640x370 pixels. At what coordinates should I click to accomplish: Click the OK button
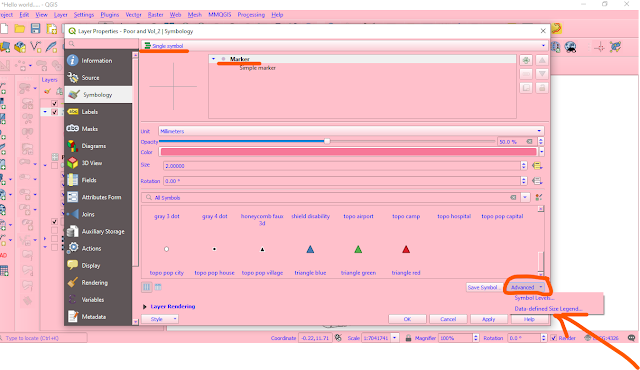pyautogui.click(x=407, y=319)
